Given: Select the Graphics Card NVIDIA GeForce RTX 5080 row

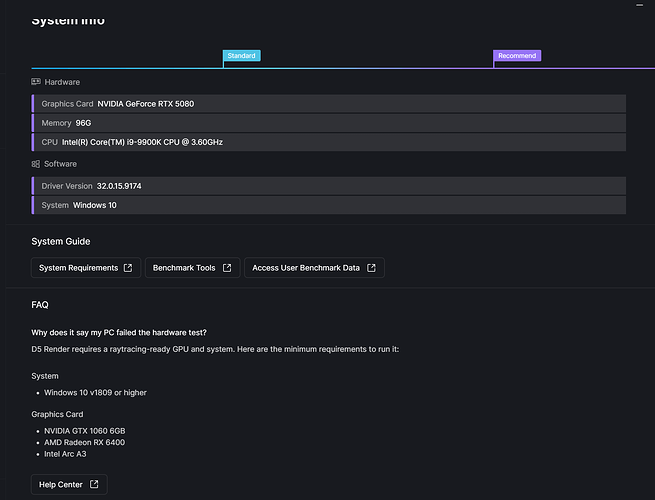Looking at the screenshot, I should click(x=329, y=104).
